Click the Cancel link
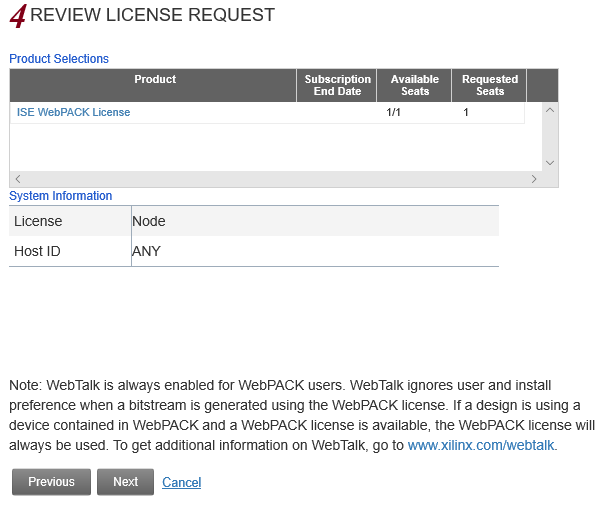Viewport: 608px width, 523px height. [x=181, y=483]
